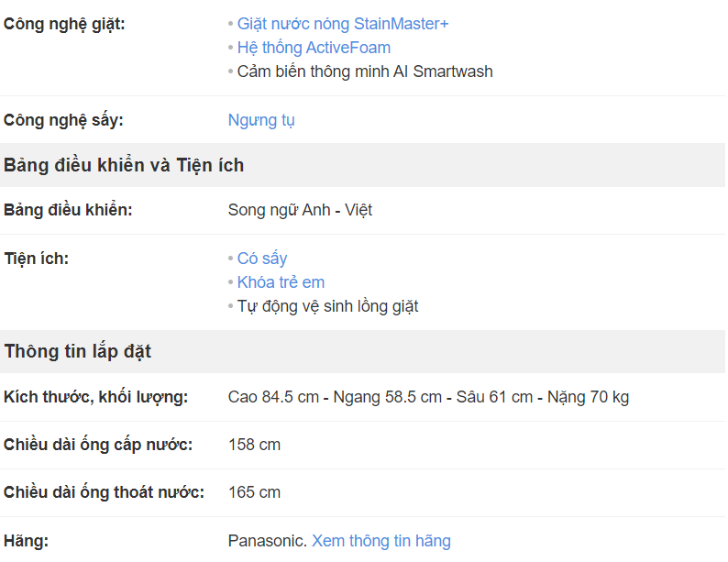The image size is (728, 562).
Task: Click the Tự động vệ sinh lồng giặt item
Action: (x=328, y=306)
